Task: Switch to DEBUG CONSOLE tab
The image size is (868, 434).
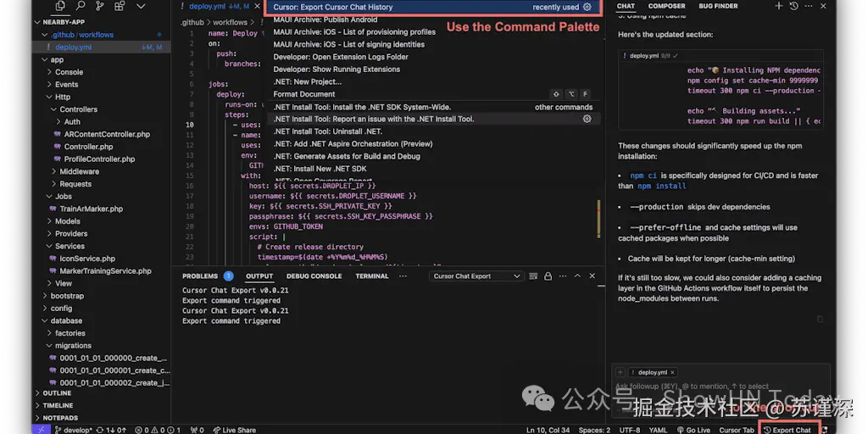Action: pos(314,275)
